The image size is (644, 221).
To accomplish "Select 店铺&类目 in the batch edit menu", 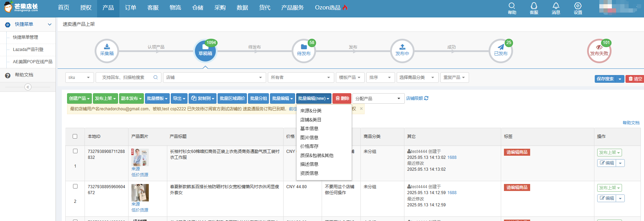I will (311, 120).
